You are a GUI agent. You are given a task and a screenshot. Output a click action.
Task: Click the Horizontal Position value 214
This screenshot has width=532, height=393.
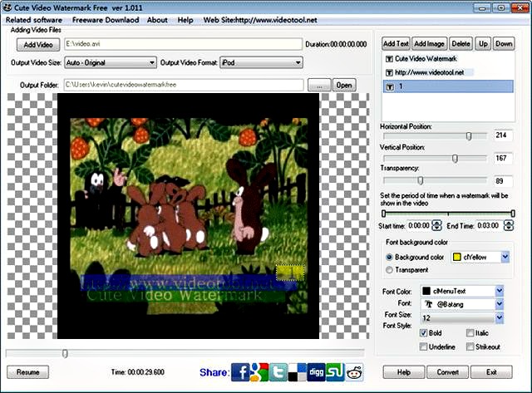pos(502,135)
